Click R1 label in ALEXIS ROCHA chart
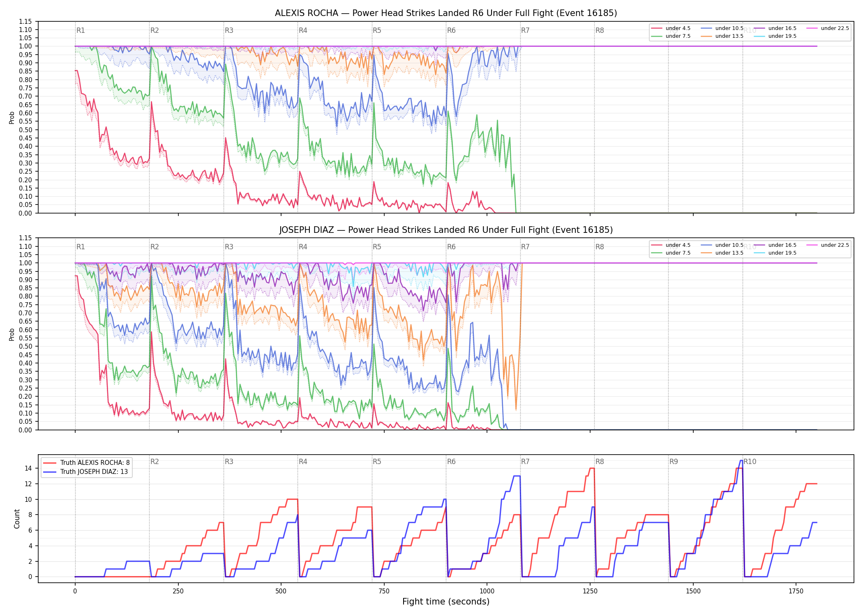The width and height of the screenshot is (863, 616). pyautogui.click(x=81, y=30)
